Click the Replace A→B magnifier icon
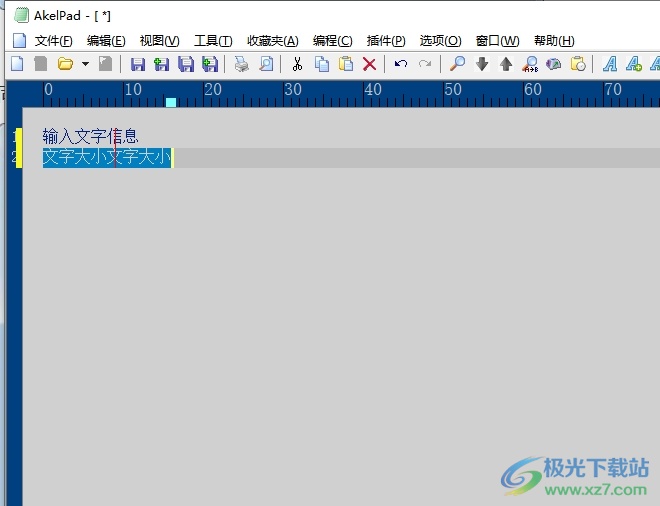 (x=530, y=64)
